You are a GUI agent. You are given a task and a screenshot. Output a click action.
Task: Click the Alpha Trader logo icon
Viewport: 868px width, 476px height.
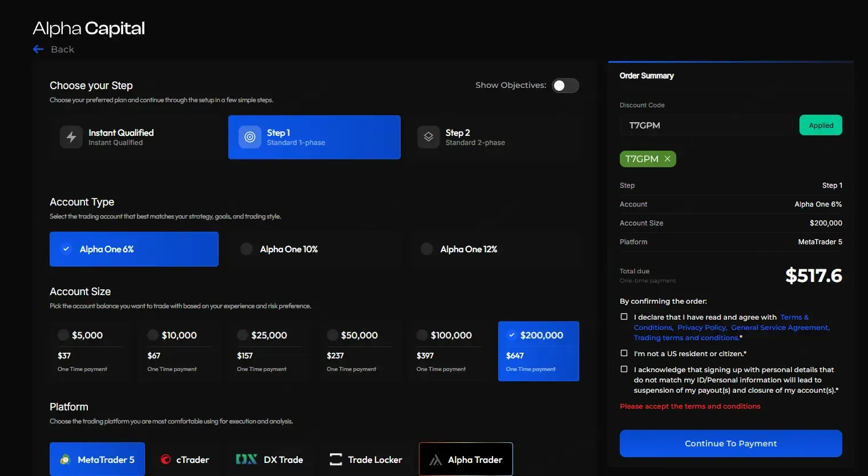pos(435,459)
